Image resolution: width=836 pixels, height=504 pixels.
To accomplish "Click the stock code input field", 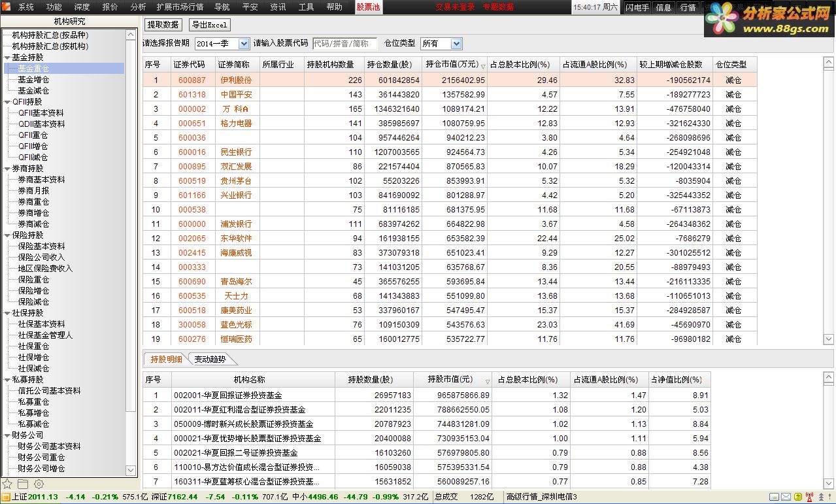I will (x=345, y=44).
